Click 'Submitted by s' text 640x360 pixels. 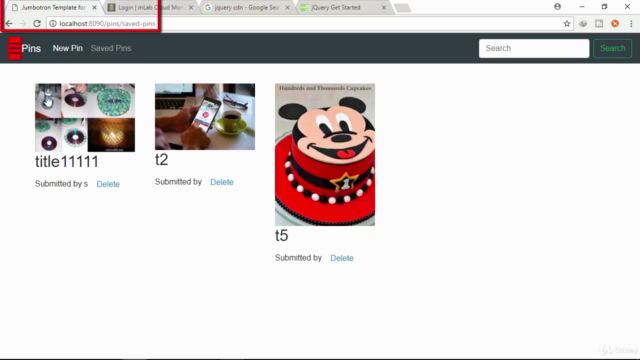coord(61,184)
